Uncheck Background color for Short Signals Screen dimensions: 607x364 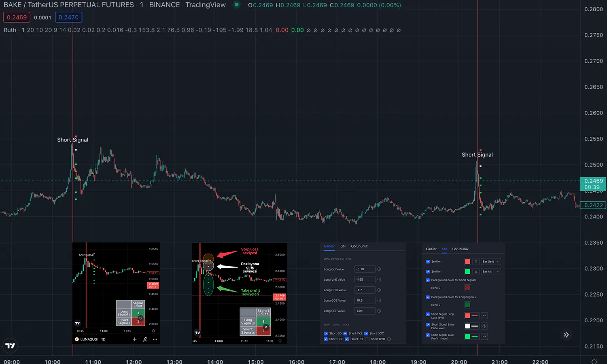[x=428, y=280]
